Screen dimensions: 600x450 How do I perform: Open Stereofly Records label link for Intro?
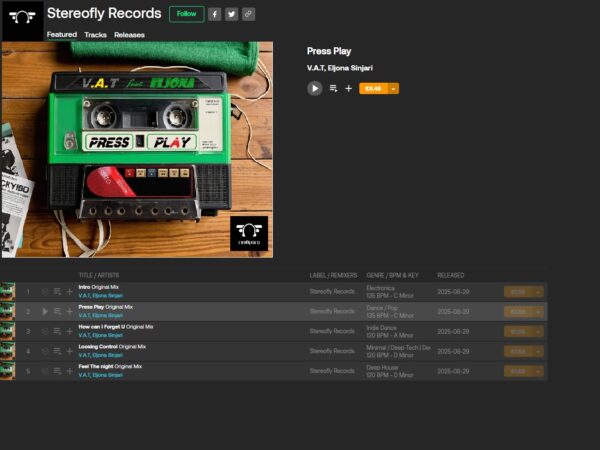tap(332, 291)
